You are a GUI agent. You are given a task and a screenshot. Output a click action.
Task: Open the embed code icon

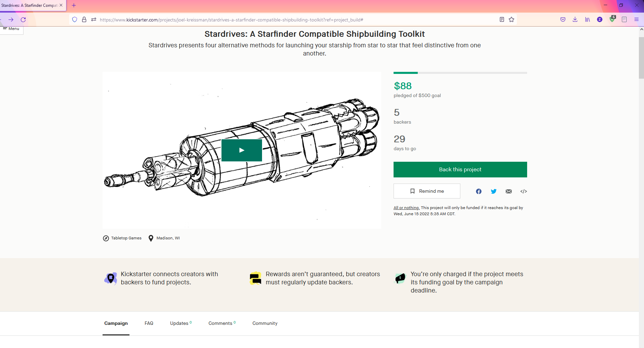(524, 191)
